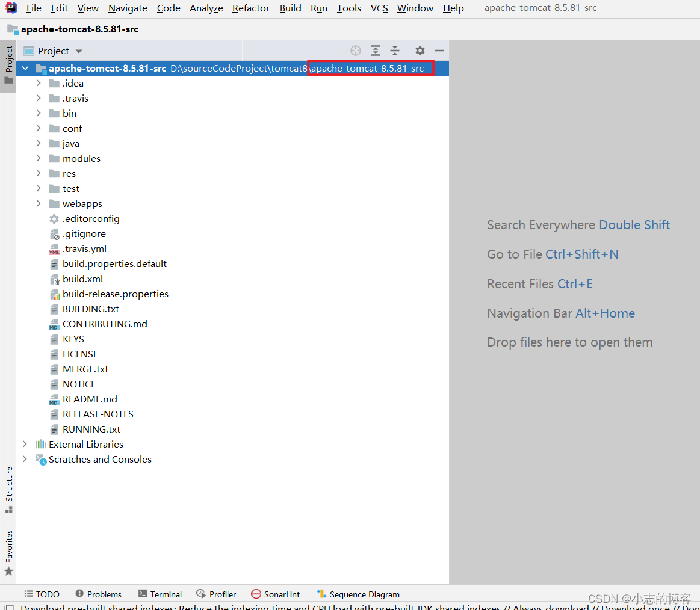Screen dimensions: 700x610
Task: Click the IntelliJ IDEA logo icon
Action: 11,8
